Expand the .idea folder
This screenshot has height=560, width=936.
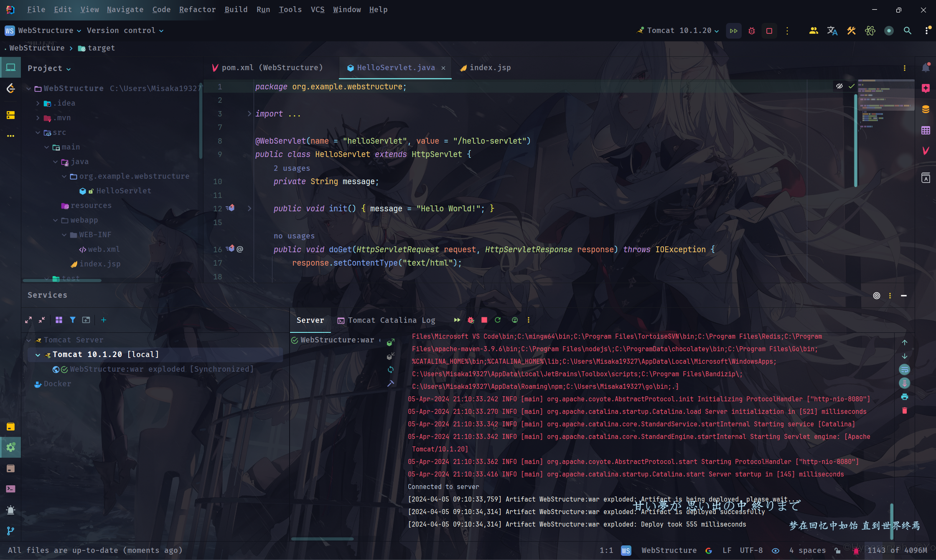(38, 103)
